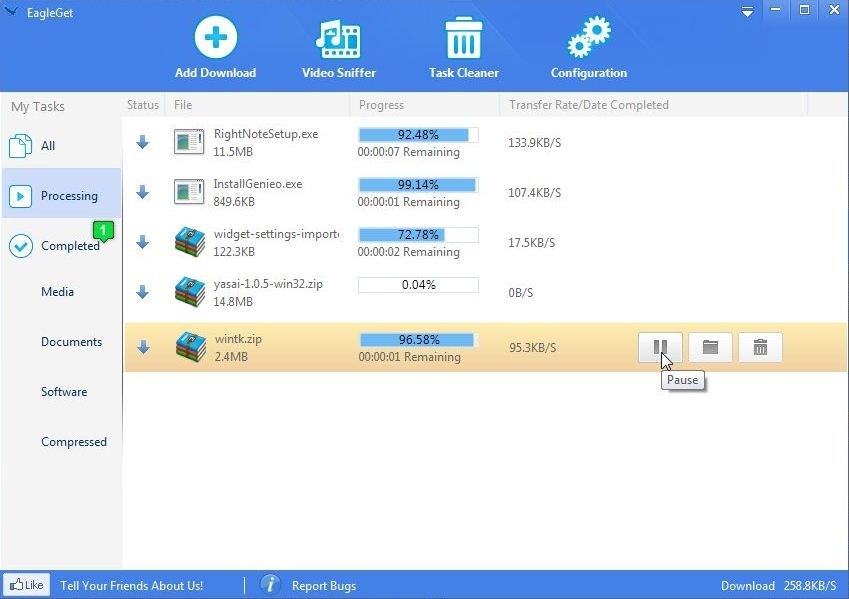Select the InstallGenieo.exe file name

click(x=258, y=184)
